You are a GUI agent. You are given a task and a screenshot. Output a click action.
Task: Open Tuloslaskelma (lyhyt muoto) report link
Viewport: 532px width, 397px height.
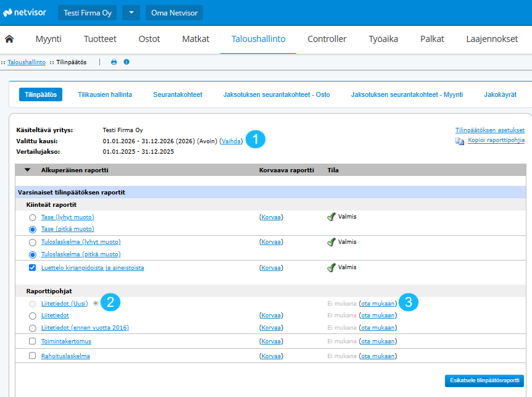81,242
